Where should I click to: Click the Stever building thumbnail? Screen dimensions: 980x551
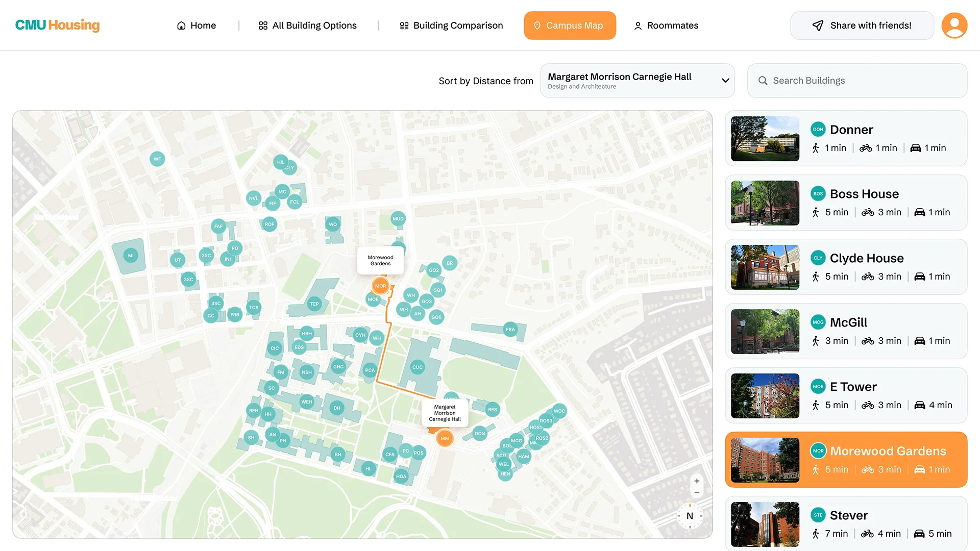(x=765, y=524)
